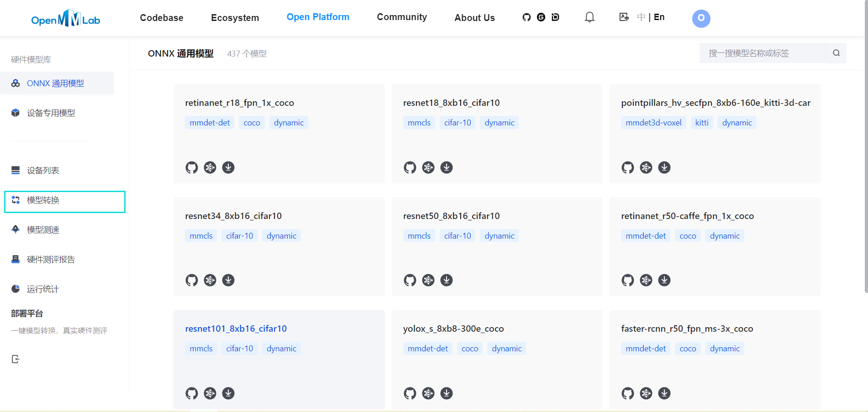This screenshot has width=868, height=412.
Task: Open converter icon for pointpillars kitti-3d-car card
Action: coord(646,167)
